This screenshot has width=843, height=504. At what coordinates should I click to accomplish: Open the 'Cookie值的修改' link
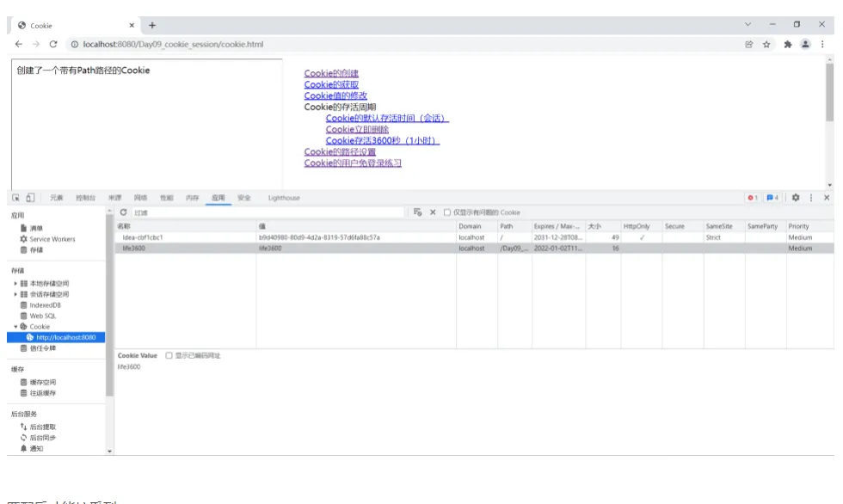tap(335, 95)
